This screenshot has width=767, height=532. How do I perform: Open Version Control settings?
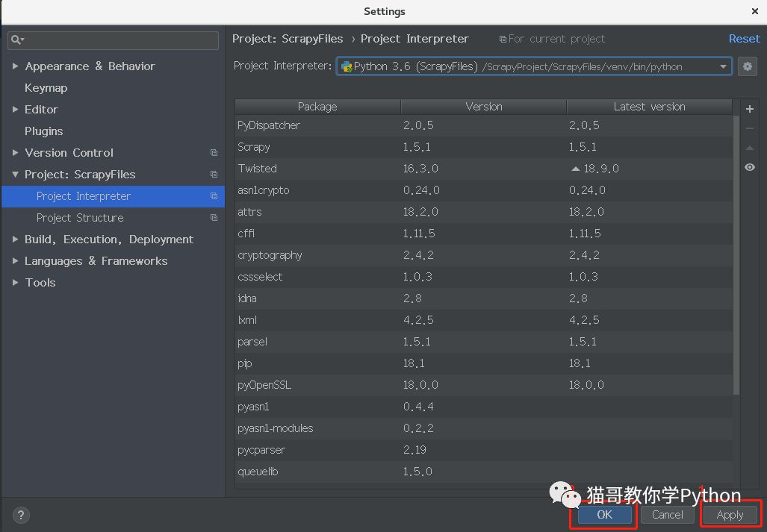click(69, 153)
